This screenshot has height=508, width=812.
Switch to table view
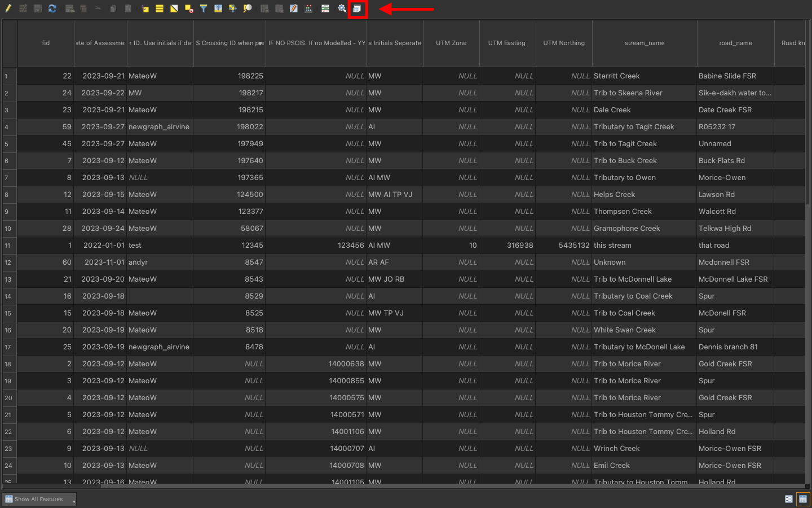point(803,499)
